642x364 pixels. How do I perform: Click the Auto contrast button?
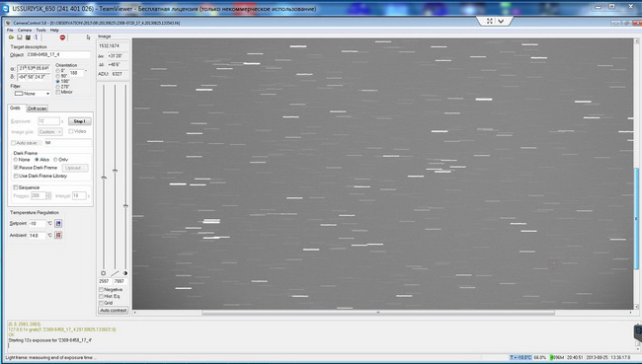click(x=114, y=311)
